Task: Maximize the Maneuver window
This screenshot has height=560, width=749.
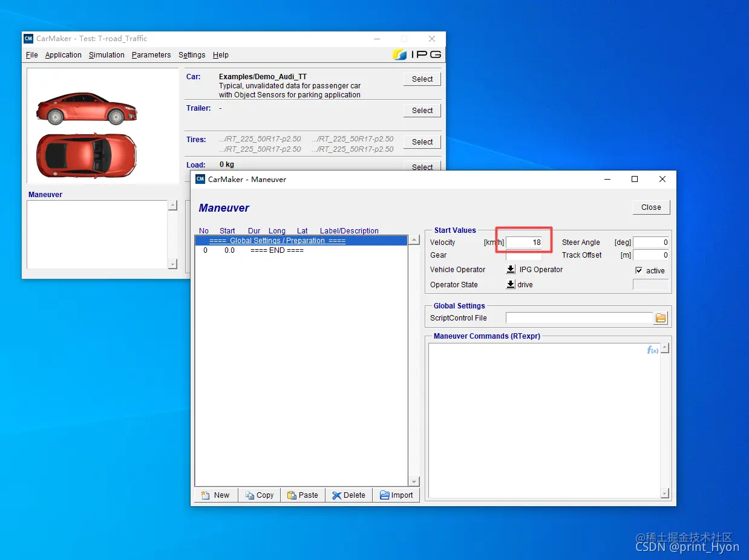Action: click(x=635, y=179)
